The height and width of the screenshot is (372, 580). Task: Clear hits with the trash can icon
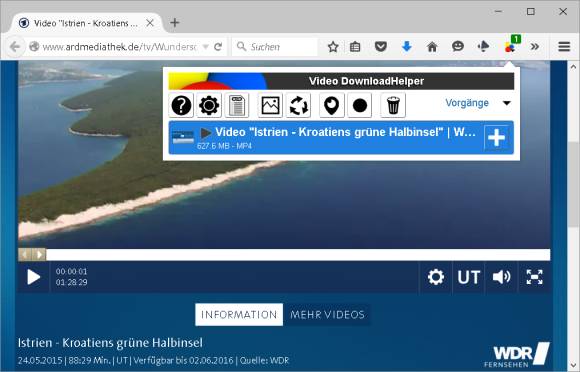coord(393,105)
